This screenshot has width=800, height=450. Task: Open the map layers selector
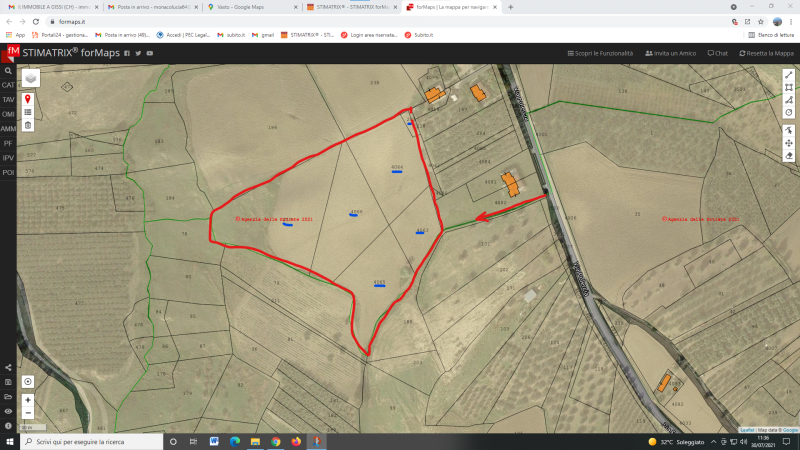tap(31, 79)
